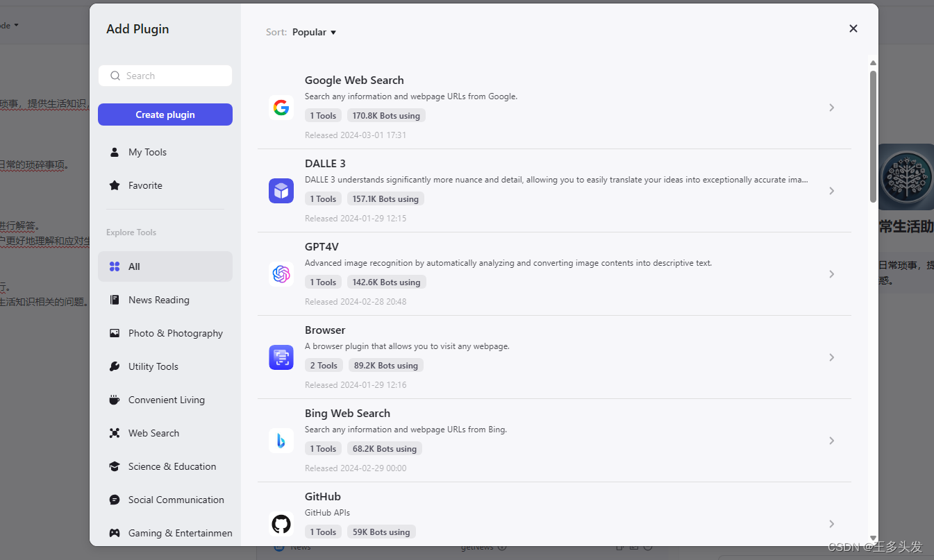The width and height of the screenshot is (934, 560).
Task: Expand the Browser plugin row chevron
Action: [x=831, y=357]
